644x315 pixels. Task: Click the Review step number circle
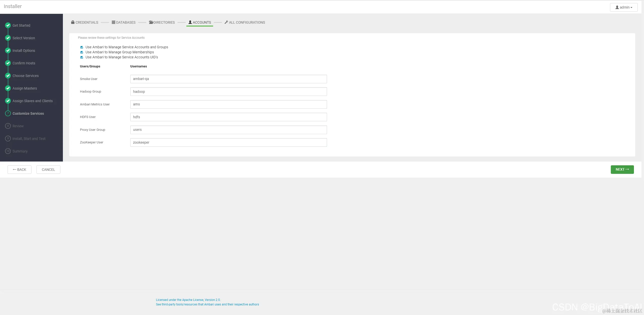pos(8,126)
